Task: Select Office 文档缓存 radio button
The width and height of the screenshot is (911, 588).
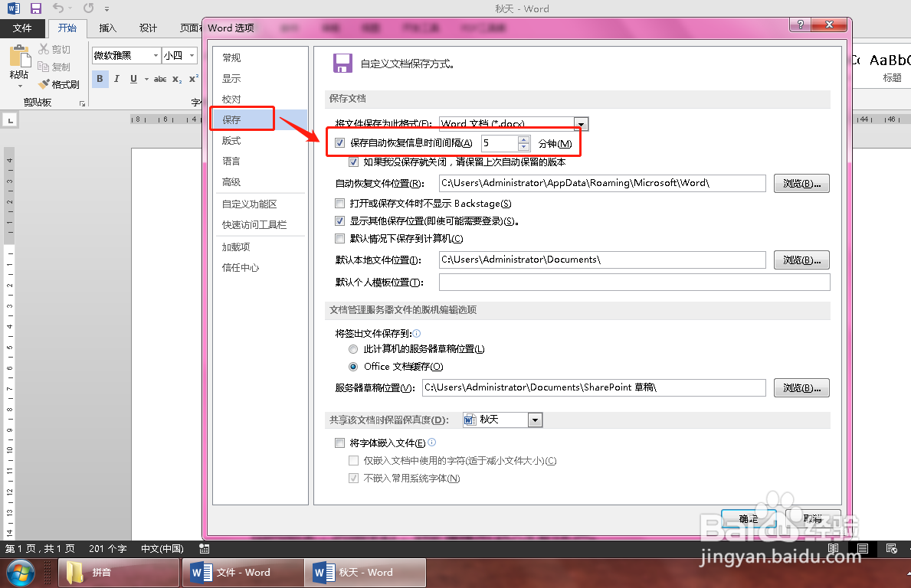Action: [x=353, y=366]
